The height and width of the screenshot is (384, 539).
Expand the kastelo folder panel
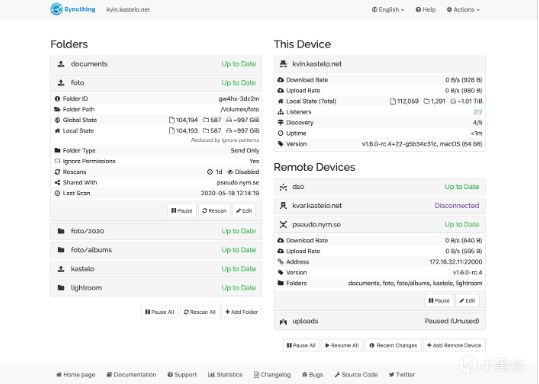click(156, 269)
